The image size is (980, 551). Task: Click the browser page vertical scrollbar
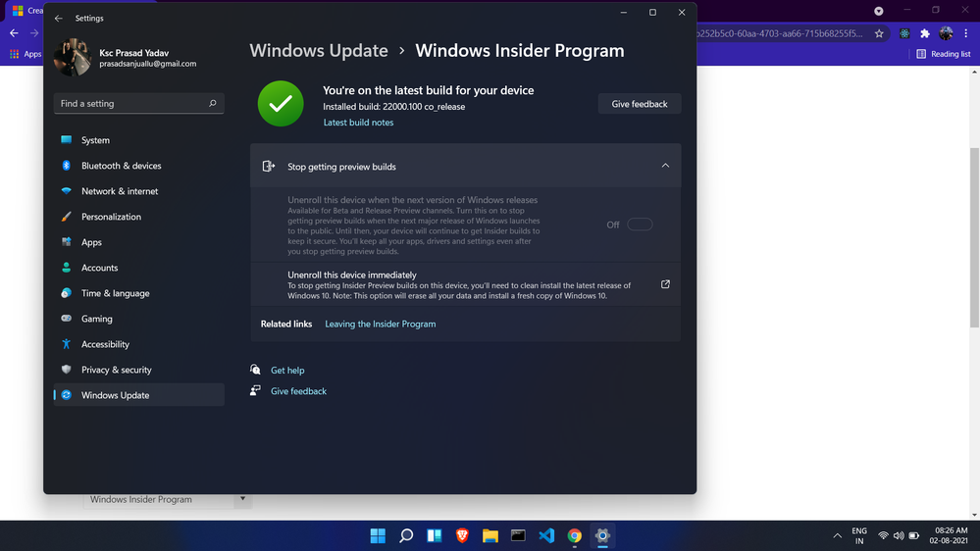974,237
